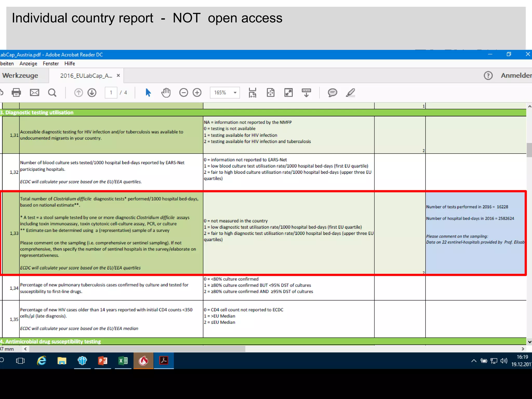This screenshot has height=399, width=532.
Task: Select the Hand pan tool
Action: click(x=166, y=92)
